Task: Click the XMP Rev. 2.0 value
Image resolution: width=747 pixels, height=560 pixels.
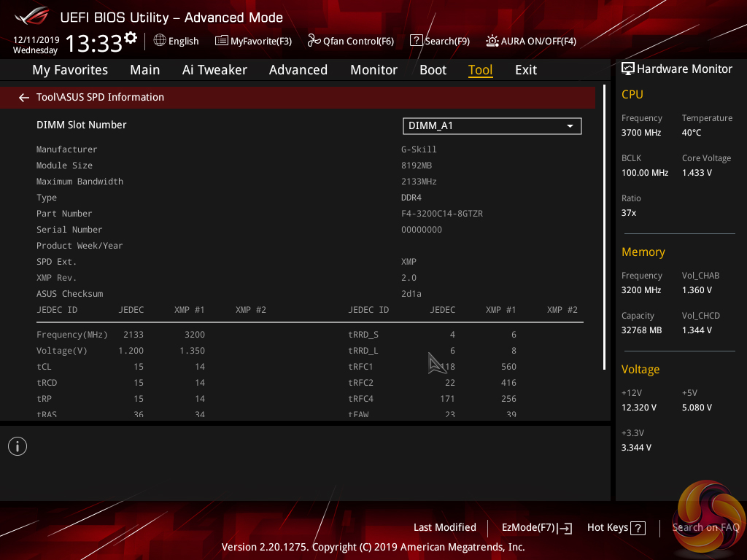Action: pos(409,278)
